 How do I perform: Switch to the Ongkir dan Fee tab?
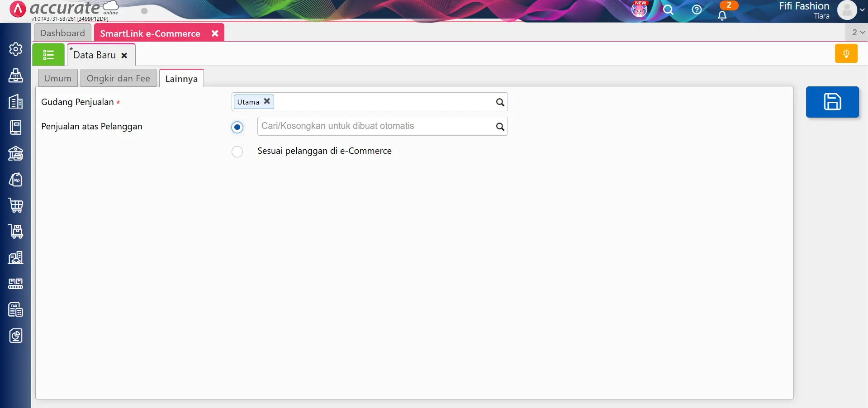click(118, 77)
